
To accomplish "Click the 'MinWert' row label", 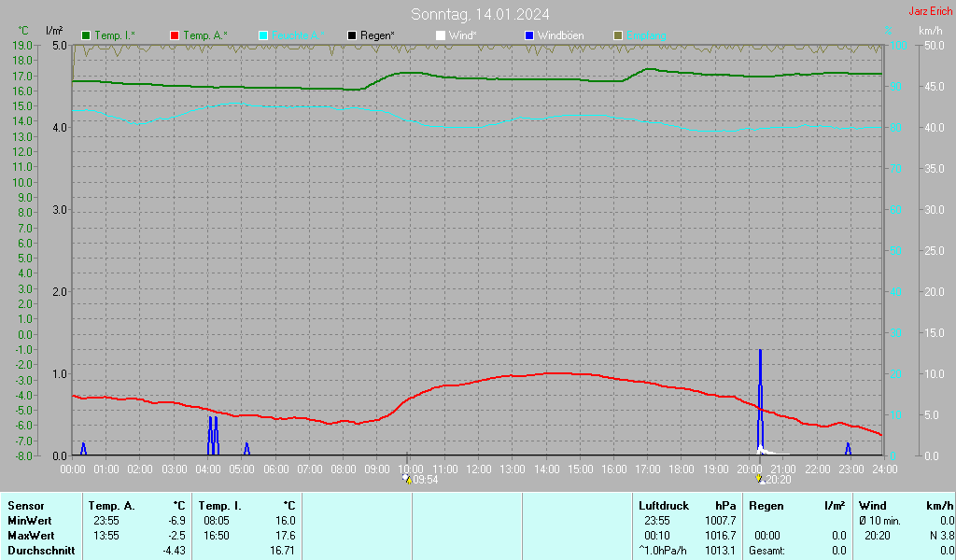I will point(30,521).
